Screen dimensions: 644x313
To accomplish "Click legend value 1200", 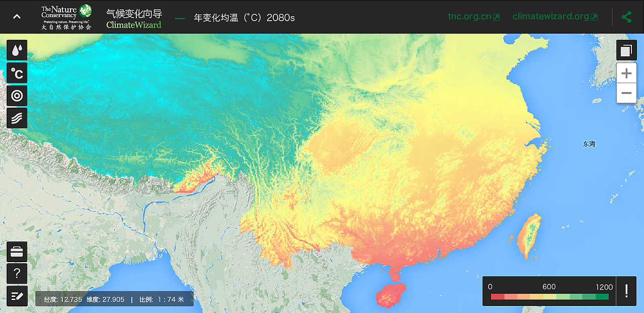I will pyautogui.click(x=604, y=287).
